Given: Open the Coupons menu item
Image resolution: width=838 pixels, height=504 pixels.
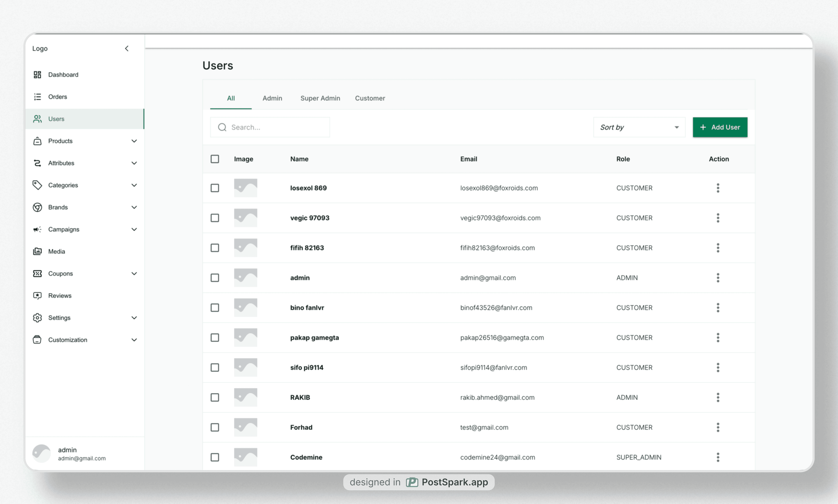Looking at the screenshot, I should (60, 273).
